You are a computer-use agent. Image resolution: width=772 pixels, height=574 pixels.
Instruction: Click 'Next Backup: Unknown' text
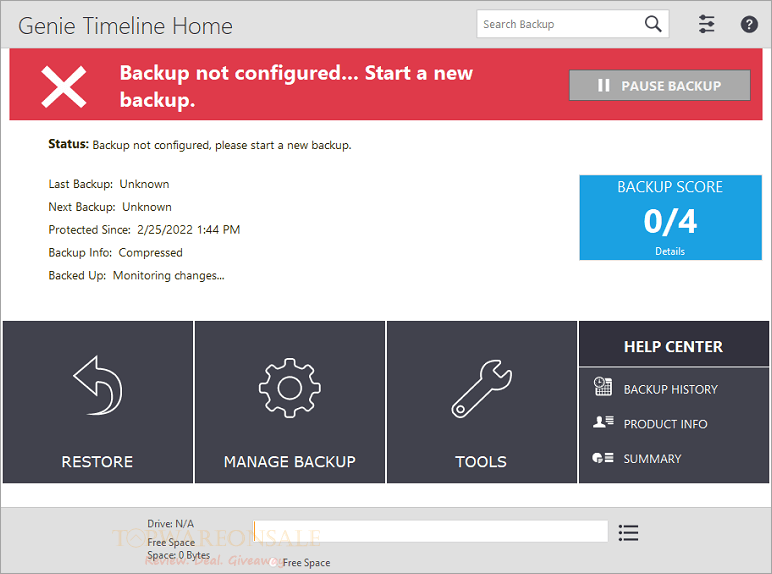pos(110,207)
